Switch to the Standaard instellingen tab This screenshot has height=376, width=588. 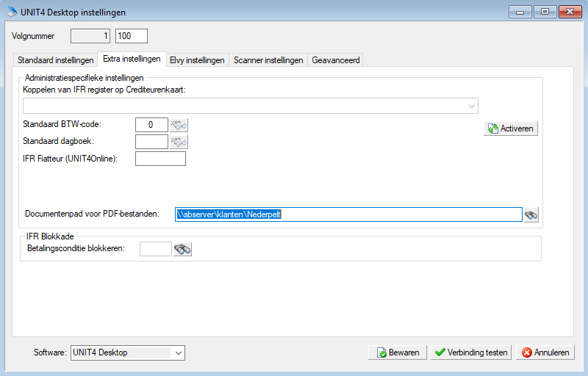[x=56, y=60]
